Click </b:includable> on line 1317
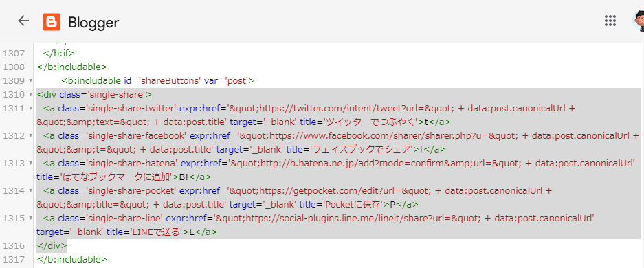644x268 pixels. [72, 259]
